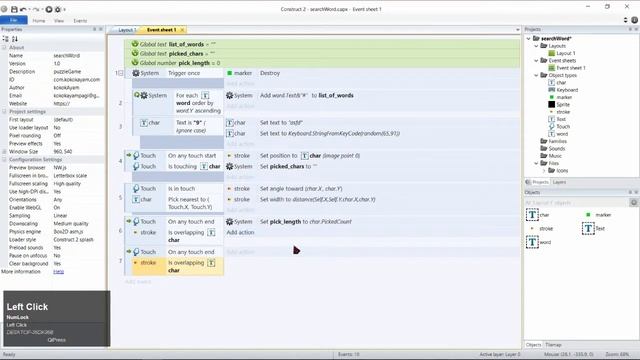Click Touch icon in 'On any touch start' condition

[136, 156]
